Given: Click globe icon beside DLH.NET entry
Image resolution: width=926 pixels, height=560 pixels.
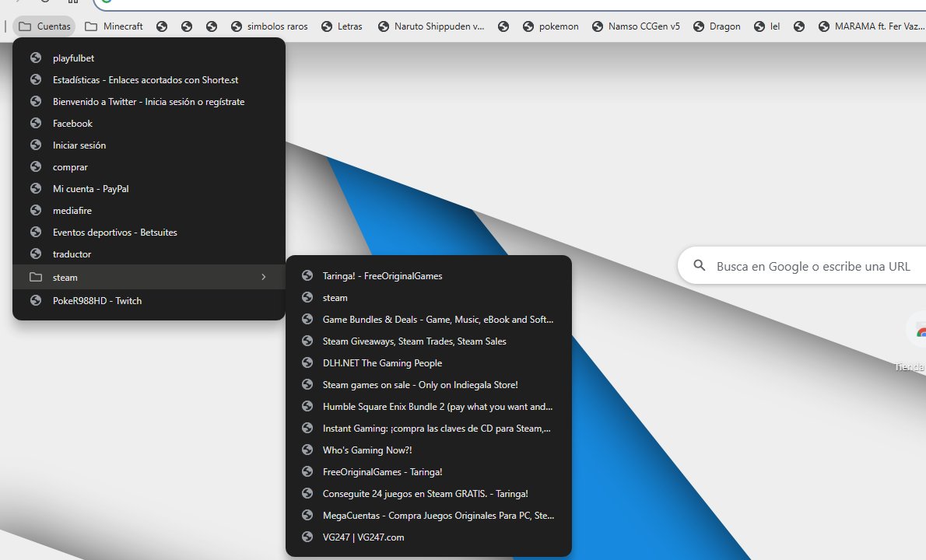Looking at the screenshot, I should [x=307, y=363].
